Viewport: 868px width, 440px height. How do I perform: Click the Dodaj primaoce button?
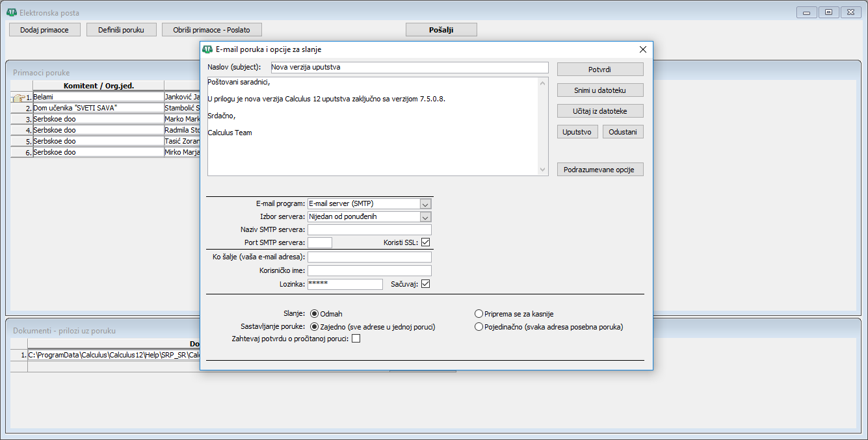[x=45, y=30]
